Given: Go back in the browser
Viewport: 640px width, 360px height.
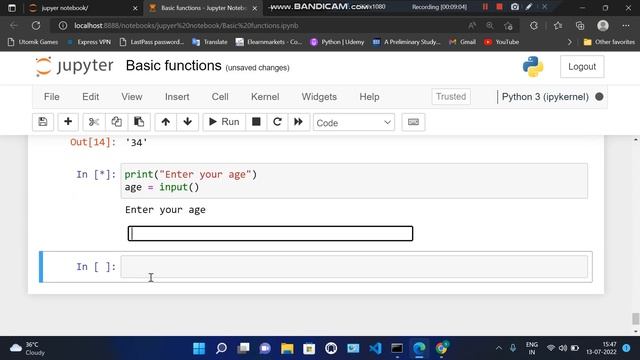Looking at the screenshot, I should click(x=13, y=26).
